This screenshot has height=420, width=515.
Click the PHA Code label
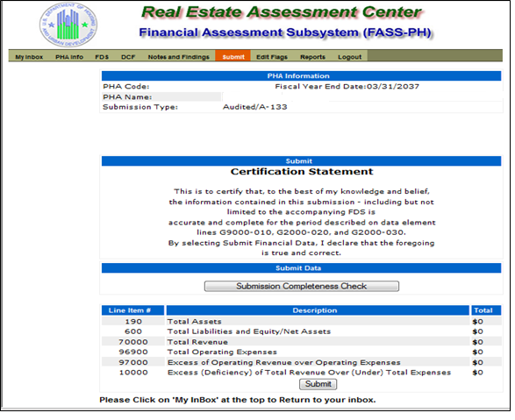126,87
